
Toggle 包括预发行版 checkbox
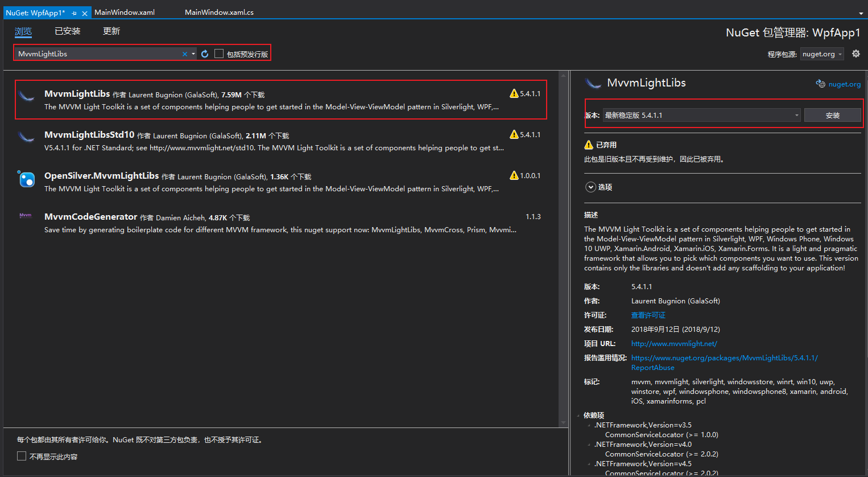pos(219,54)
